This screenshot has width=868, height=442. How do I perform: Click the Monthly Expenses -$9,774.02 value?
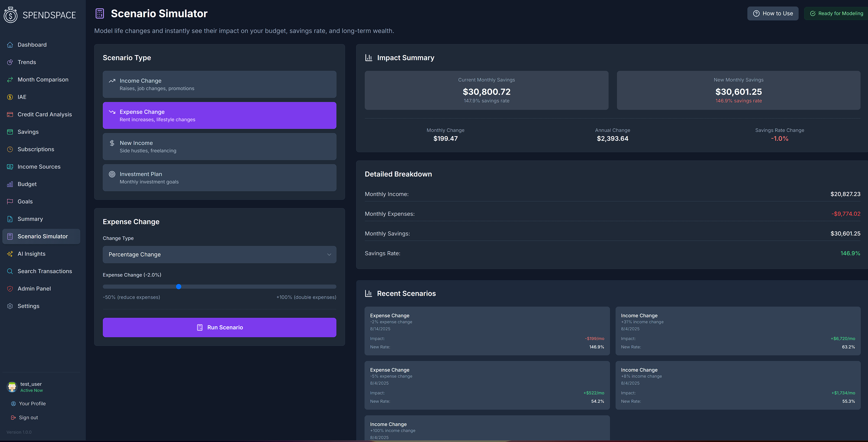click(x=846, y=214)
